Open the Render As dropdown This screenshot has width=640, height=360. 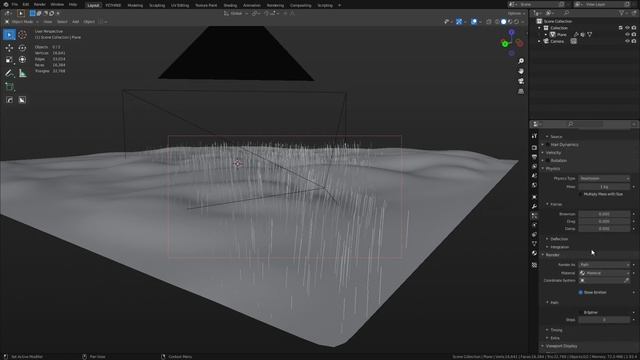pos(604,265)
